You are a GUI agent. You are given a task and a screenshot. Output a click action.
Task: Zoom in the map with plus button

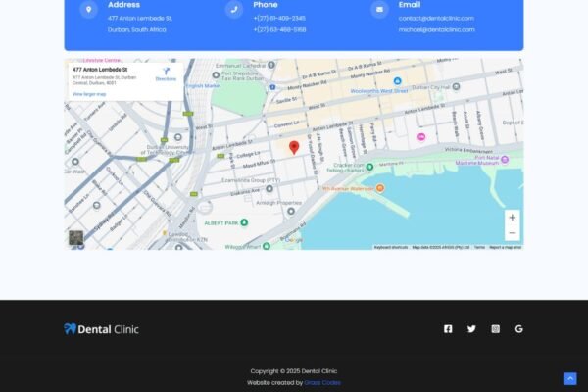(x=513, y=218)
